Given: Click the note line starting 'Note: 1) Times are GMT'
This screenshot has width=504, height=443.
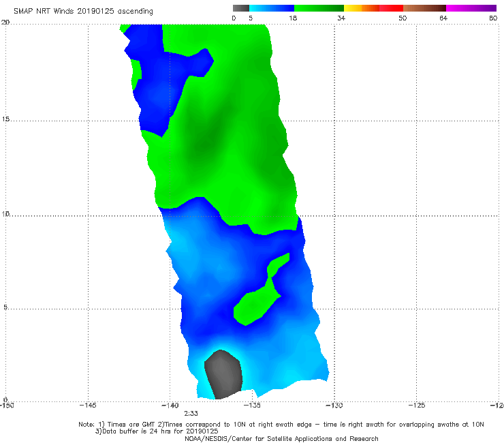Looking at the screenshot, I should coord(281,425).
